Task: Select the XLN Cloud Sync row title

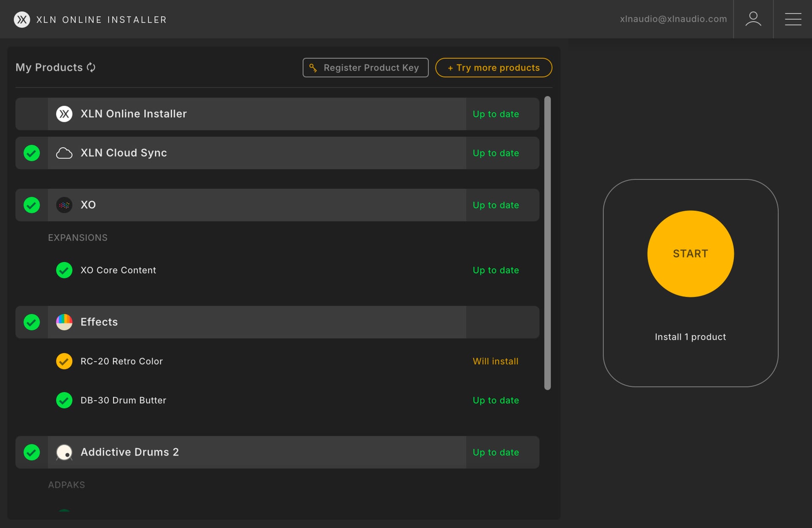Action: 123,153
